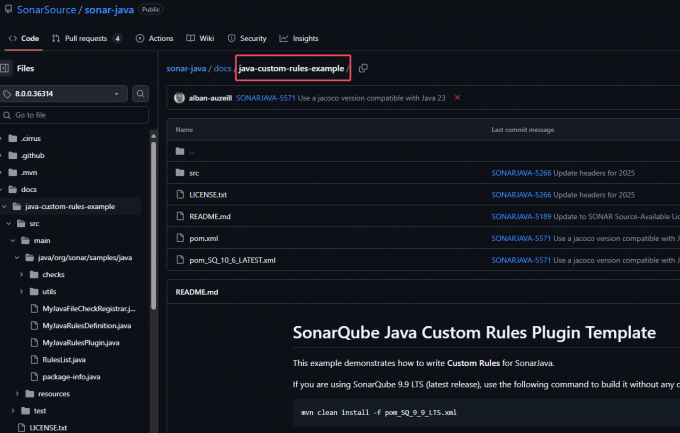Click the resources folder icon in tree
680x433 pixels.
pos(29,394)
